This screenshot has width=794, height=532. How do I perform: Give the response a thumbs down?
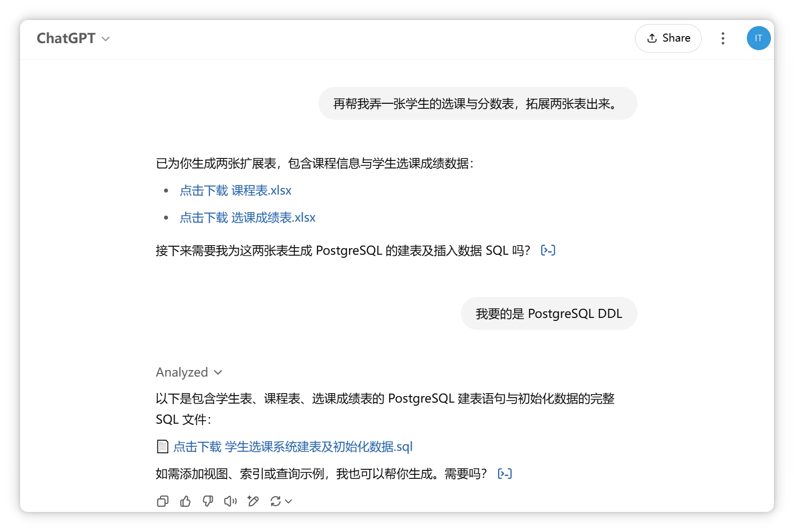pyautogui.click(x=208, y=501)
